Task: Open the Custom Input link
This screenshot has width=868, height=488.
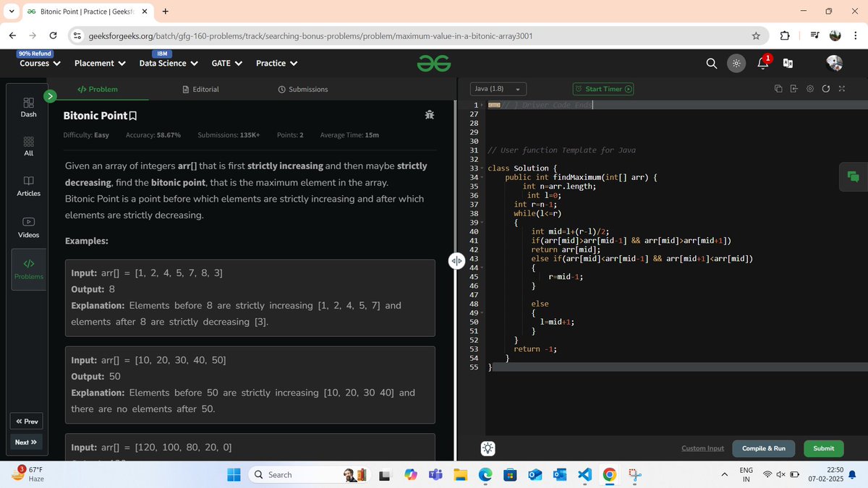Action: pos(702,448)
